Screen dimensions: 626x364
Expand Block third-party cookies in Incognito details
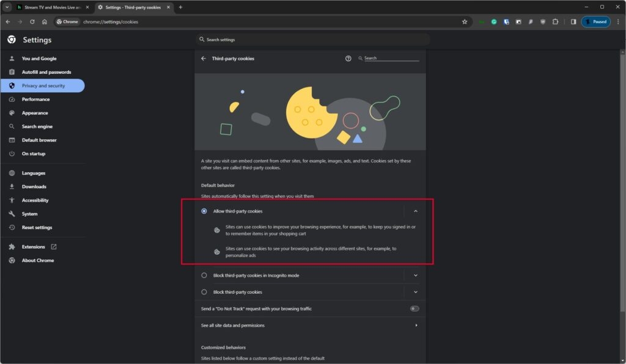point(416,275)
